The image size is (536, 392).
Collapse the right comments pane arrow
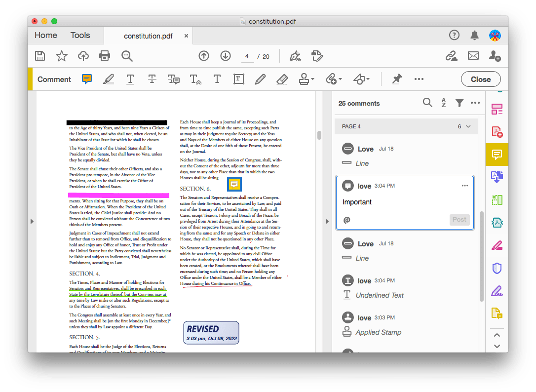[327, 222]
